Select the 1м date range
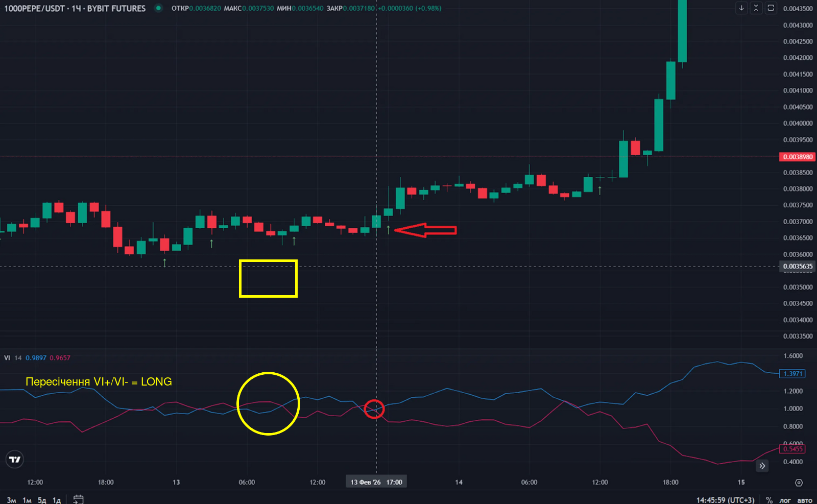This screenshot has height=504, width=817. pos(27,500)
